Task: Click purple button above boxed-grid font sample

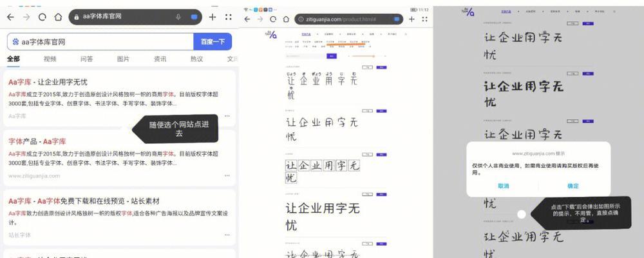Action: 381,155
